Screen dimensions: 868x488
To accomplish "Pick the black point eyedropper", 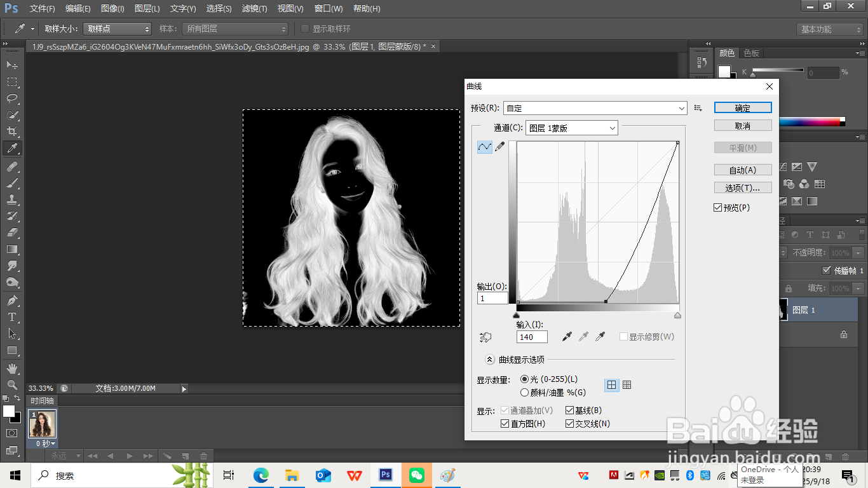I will click(567, 337).
